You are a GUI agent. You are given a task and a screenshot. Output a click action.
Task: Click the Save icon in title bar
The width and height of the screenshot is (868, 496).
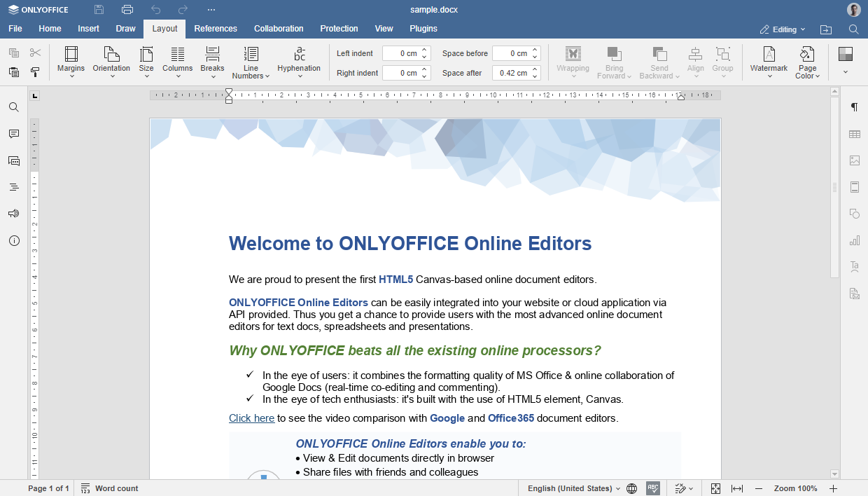(99, 10)
